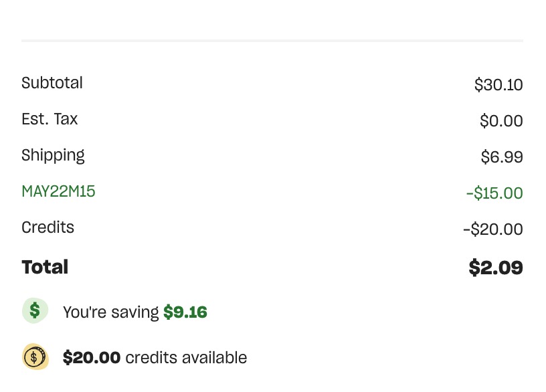Click the horizontal divider above Subtotal

[272, 41]
